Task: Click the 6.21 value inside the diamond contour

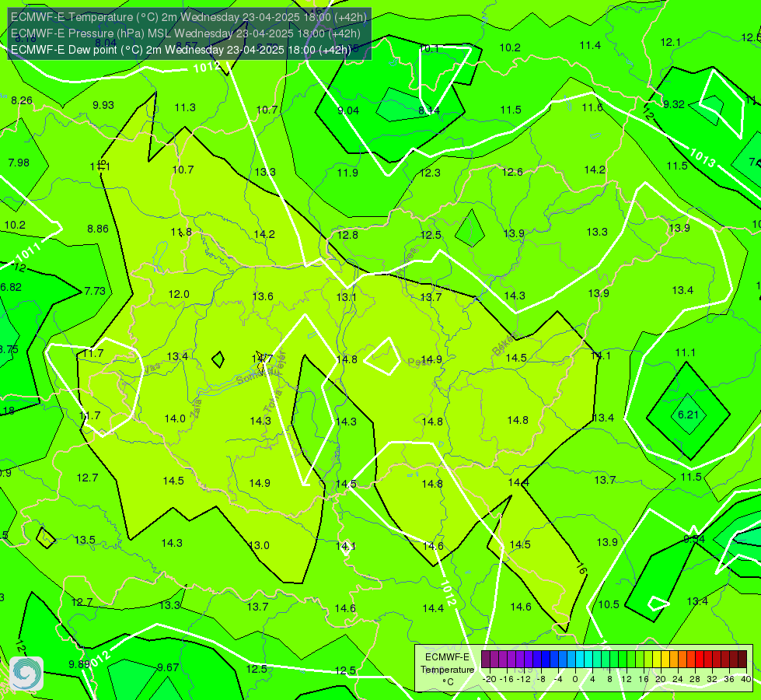Action: pyautogui.click(x=688, y=415)
